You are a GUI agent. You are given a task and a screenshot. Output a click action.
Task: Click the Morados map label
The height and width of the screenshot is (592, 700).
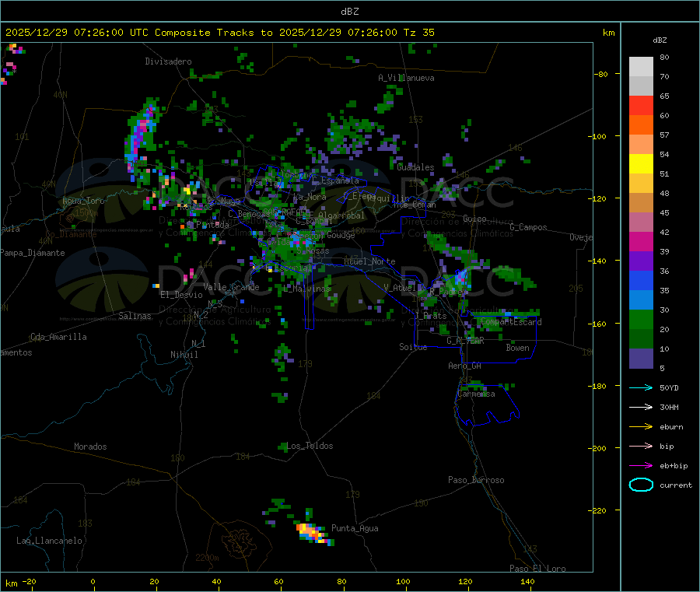[90, 447]
